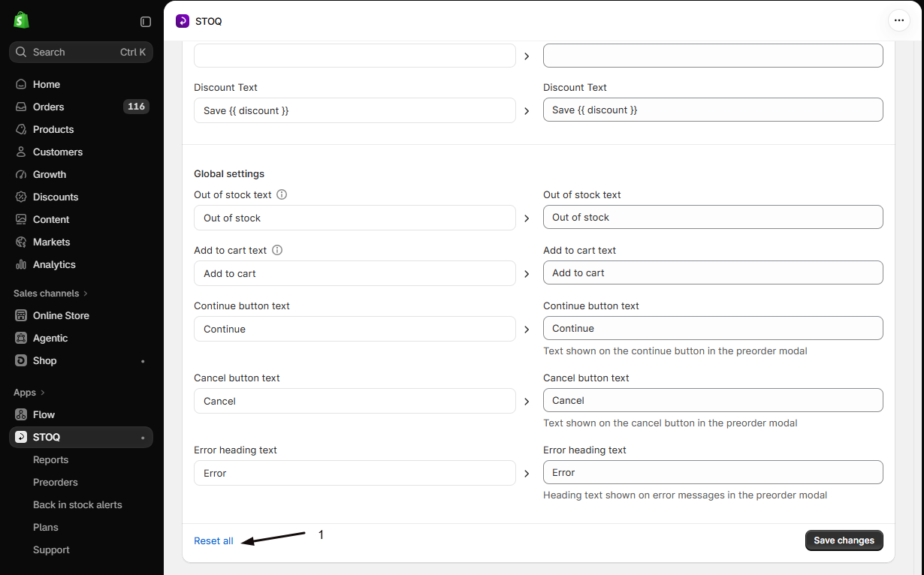Edit the right Out of stock field
The width and height of the screenshot is (924, 575).
[x=713, y=217]
